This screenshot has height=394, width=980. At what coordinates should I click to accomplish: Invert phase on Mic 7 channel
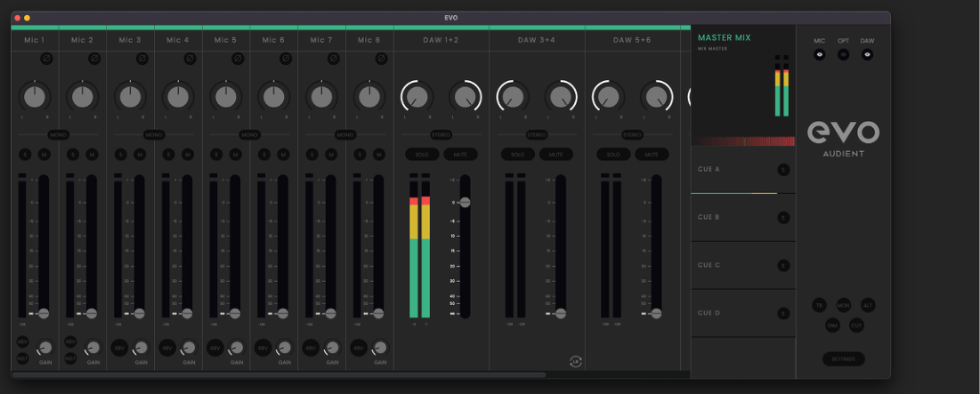coord(333,58)
